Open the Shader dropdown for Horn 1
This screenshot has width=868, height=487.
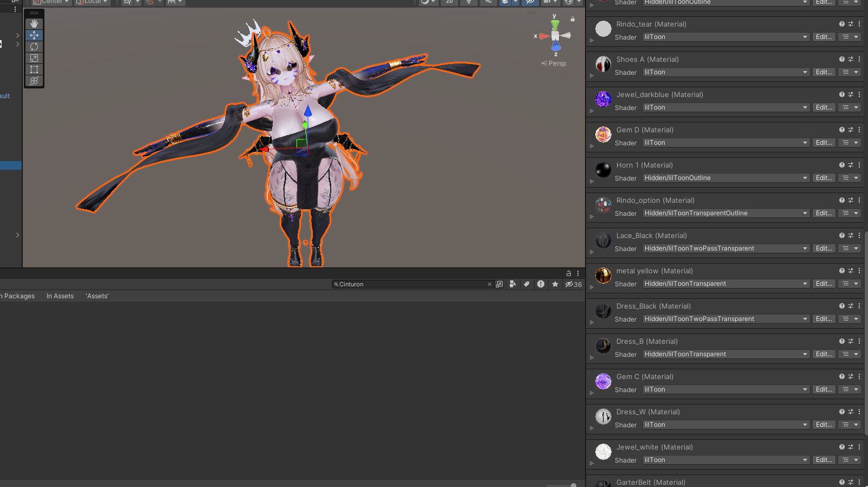[726, 178]
